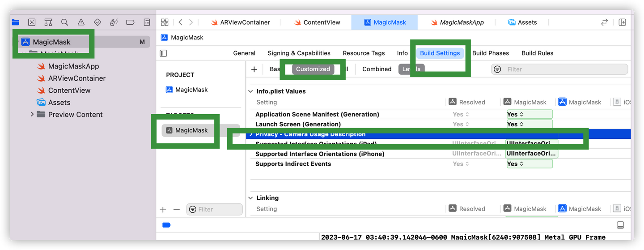Image resolution: width=644 pixels, height=250 pixels.
Task: Open the Source Control navigator icon
Action: pos(32,22)
